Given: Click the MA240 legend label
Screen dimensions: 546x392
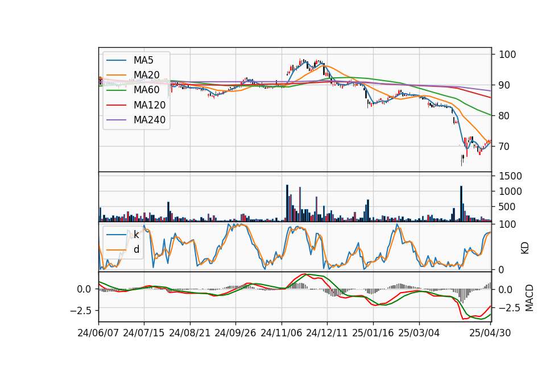Looking at the screenshot, I should [150, 120].
